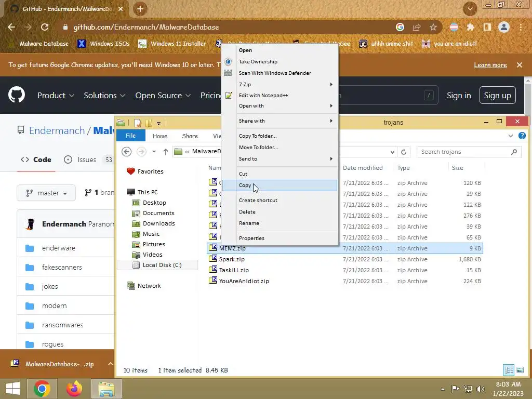Click Copy To folder... entry

coord(280,136)
